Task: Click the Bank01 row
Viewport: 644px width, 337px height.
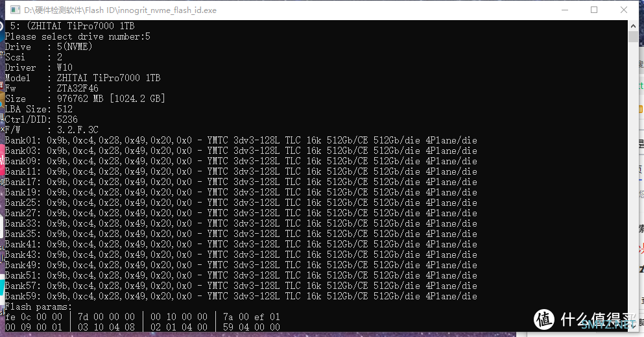Action: (241, 140)
